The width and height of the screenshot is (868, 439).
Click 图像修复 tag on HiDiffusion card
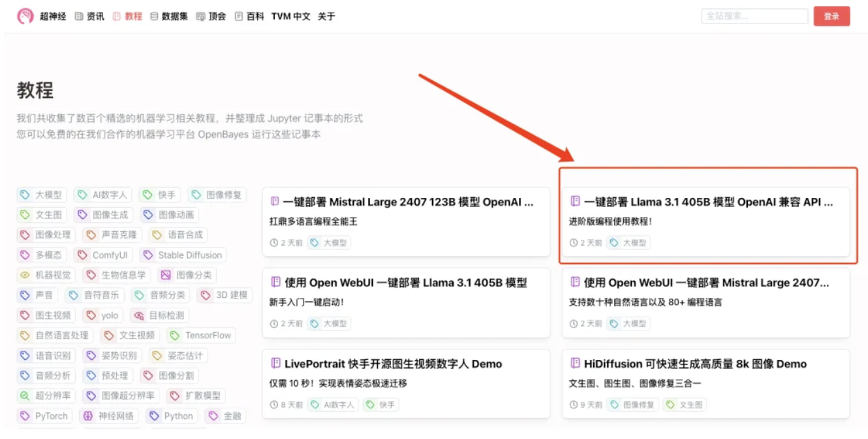tap(632, 405)
